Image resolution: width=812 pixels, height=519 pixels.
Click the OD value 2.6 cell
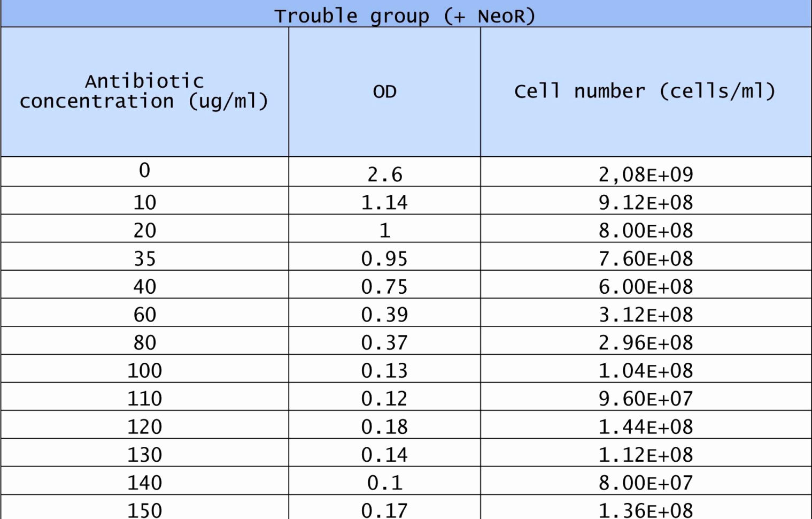click(384, 174)
